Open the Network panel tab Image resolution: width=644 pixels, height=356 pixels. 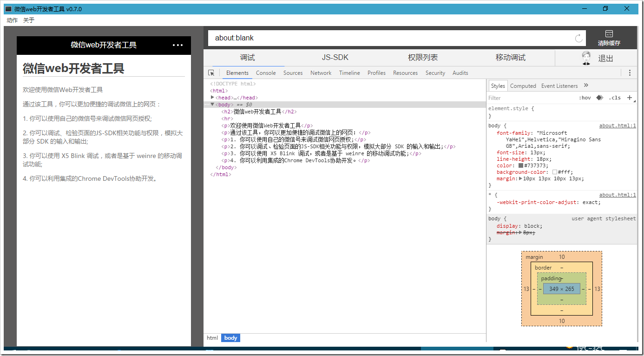pos(321,73)
